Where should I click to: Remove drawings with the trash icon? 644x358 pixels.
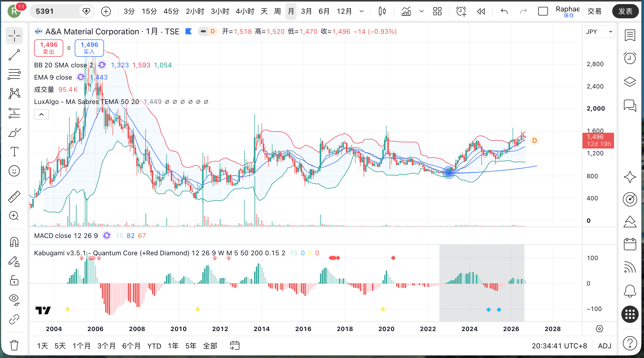tap(14, 345)
